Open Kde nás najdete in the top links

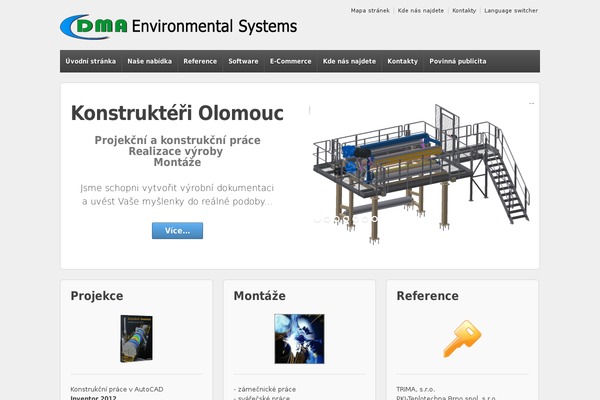click(x=421, y=11)
